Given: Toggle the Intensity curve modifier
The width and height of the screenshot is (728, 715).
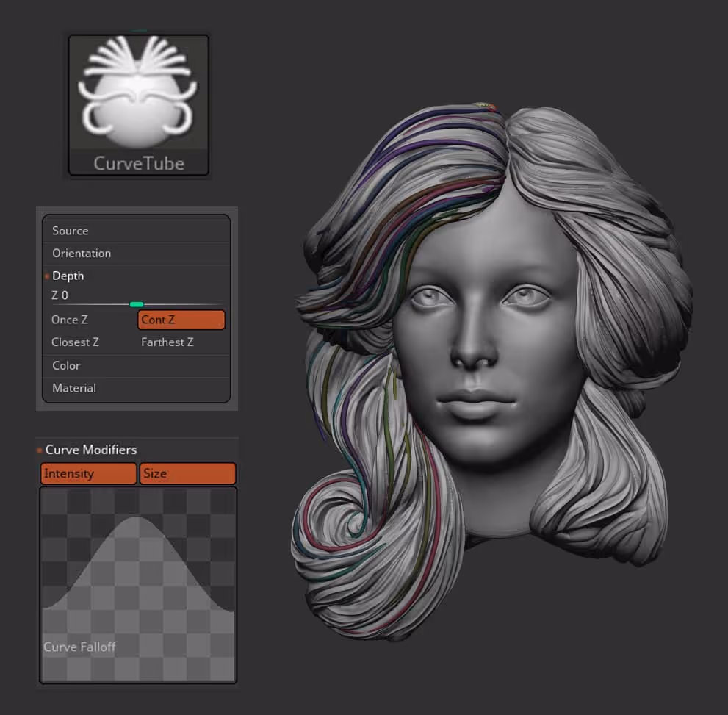Looking at the screenshot, I should pyautogui.click(x=88, y=473).
